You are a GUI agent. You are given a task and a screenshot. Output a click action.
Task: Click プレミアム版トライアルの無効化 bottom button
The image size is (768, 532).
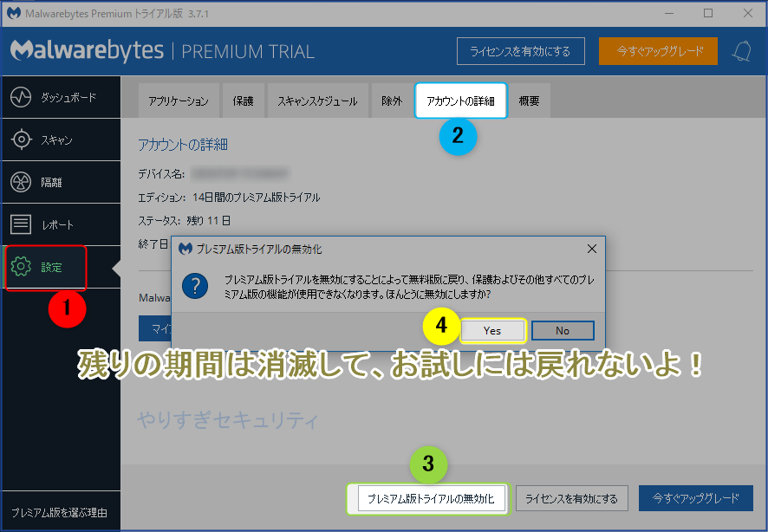pos(432,498)
